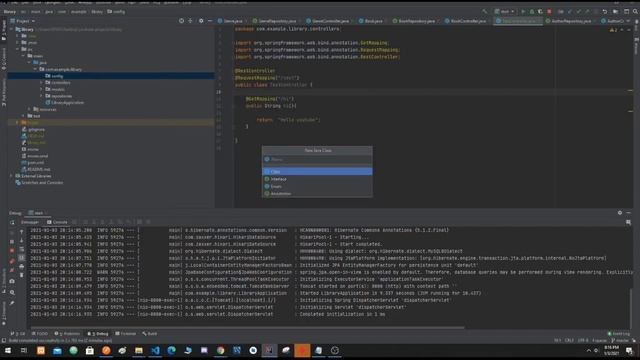640x360 pixels.
Task: Open Google Chrome from taskbar
Action: (220, 350)
